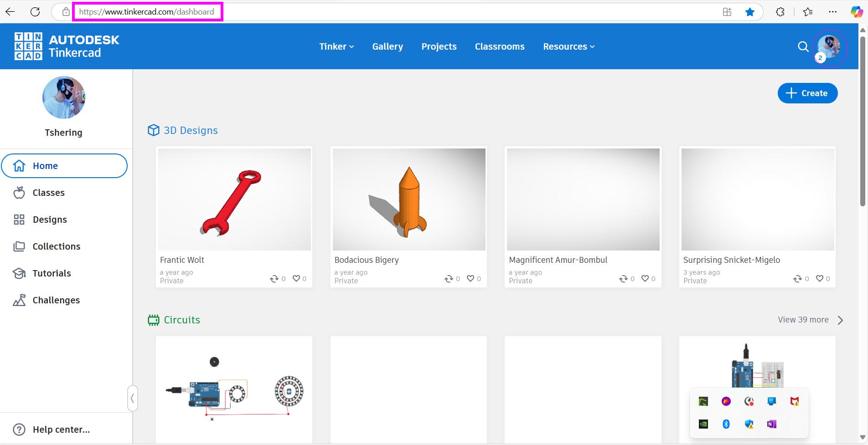This screenshot has width=868, height=445.
Task: Toggle the favorites star for this page
Action: tap(750, 12)
